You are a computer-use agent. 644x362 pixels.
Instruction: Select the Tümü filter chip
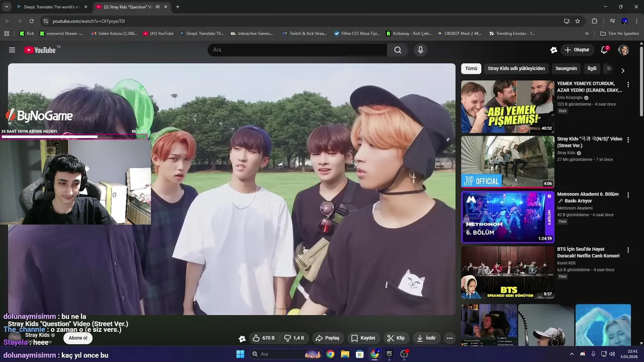(471, 68)
